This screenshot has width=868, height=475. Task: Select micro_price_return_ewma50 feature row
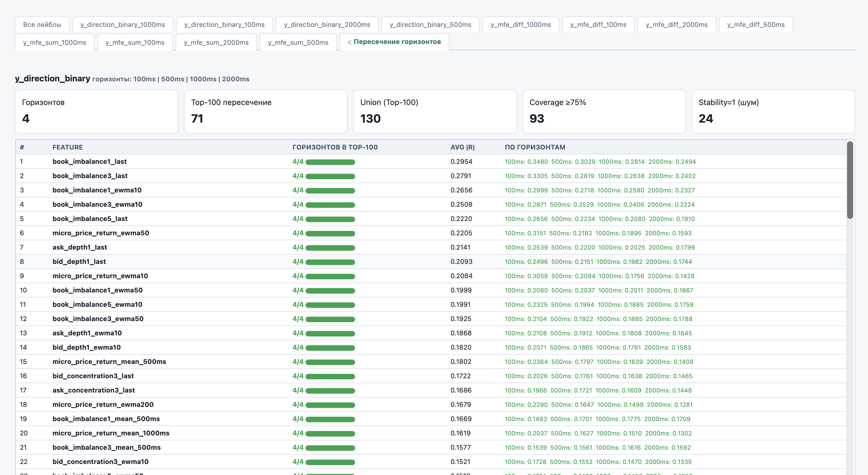(431, 233)
